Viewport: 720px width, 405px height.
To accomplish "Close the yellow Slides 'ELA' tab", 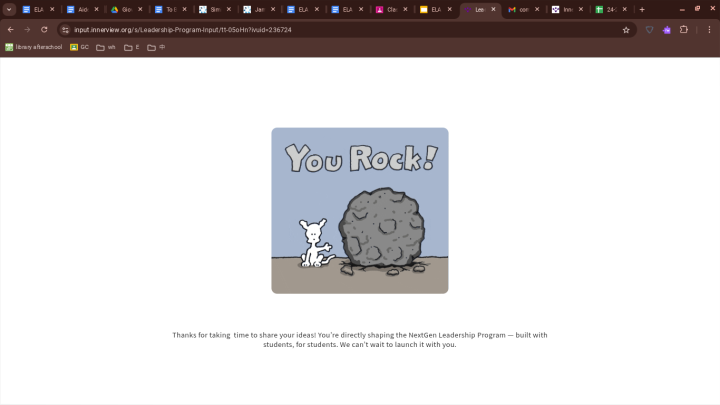I will click(x=450, y=9).
